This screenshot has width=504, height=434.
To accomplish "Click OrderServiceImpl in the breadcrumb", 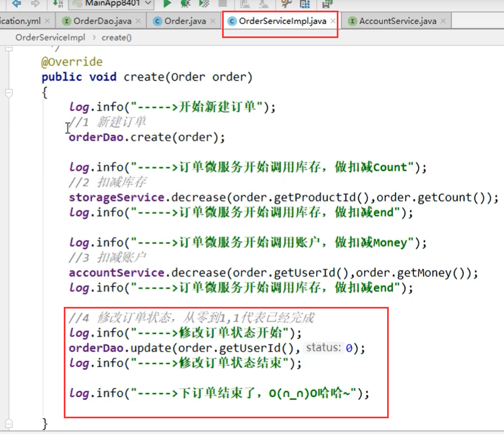I will click(x=50, y=38).
